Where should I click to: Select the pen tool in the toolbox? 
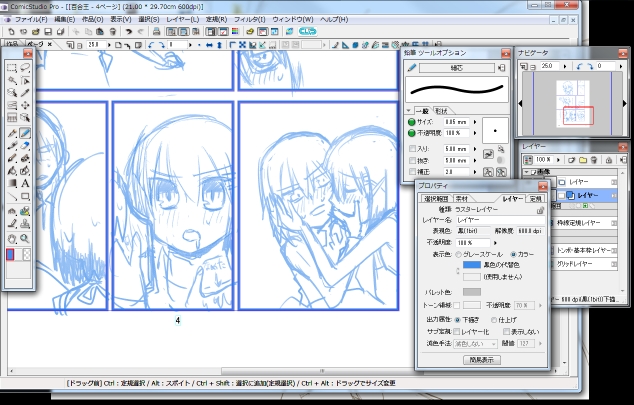(x=12, y=133)
